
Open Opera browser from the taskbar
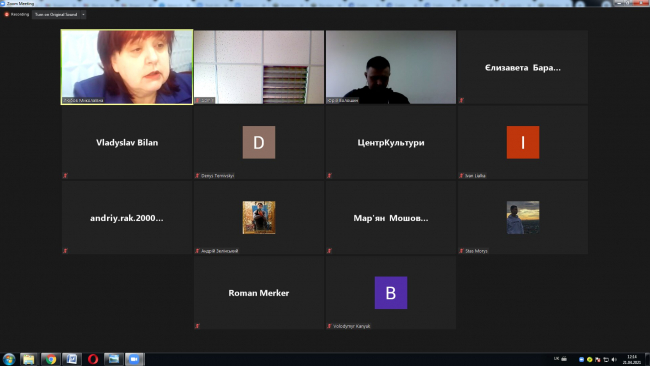93,359
